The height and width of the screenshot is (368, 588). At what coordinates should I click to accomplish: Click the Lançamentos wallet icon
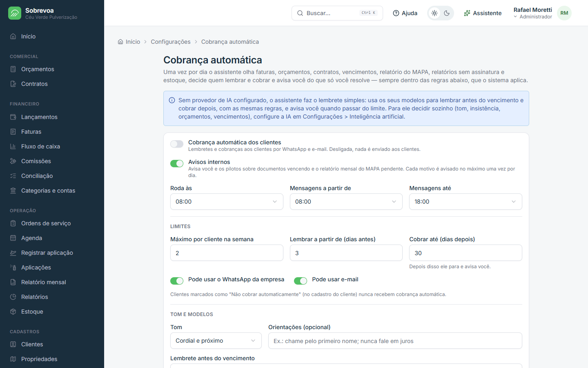point(13,117)
